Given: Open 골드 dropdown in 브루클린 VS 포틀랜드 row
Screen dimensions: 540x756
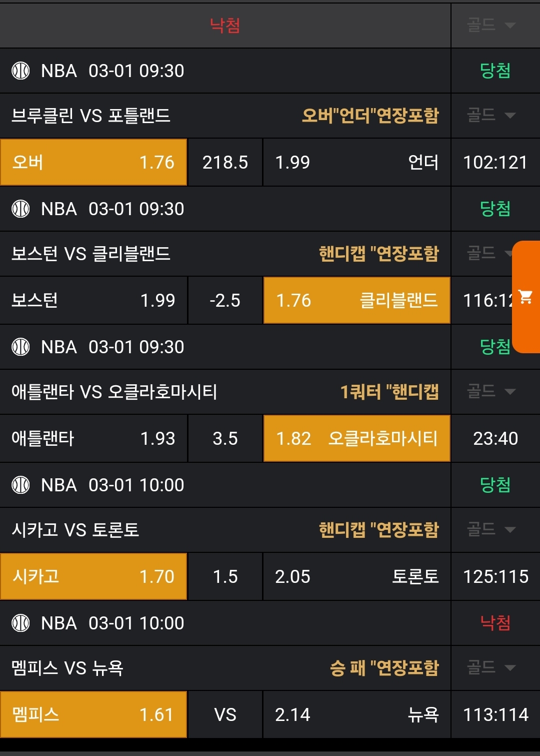Looking at the screenshot, I should (x=491, y=116).
